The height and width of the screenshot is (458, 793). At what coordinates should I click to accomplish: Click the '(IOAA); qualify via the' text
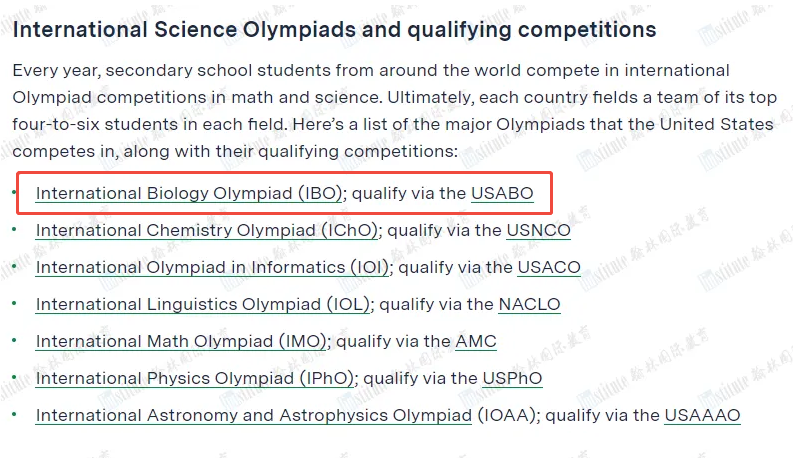[x=568, y=415]
